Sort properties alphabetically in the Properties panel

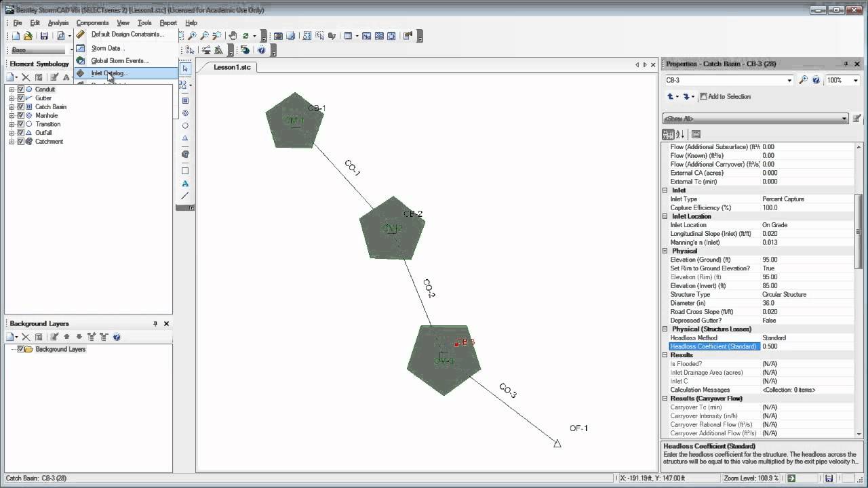pos(680,134)
